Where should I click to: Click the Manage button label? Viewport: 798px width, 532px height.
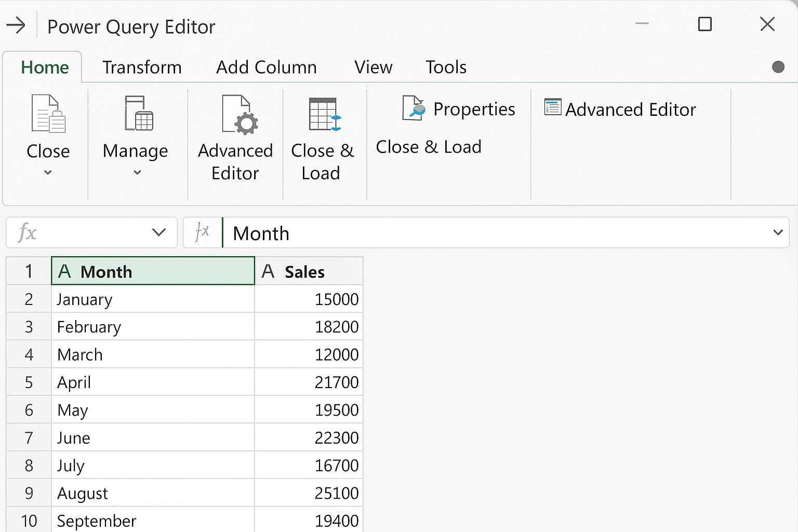tap(136, 151)
